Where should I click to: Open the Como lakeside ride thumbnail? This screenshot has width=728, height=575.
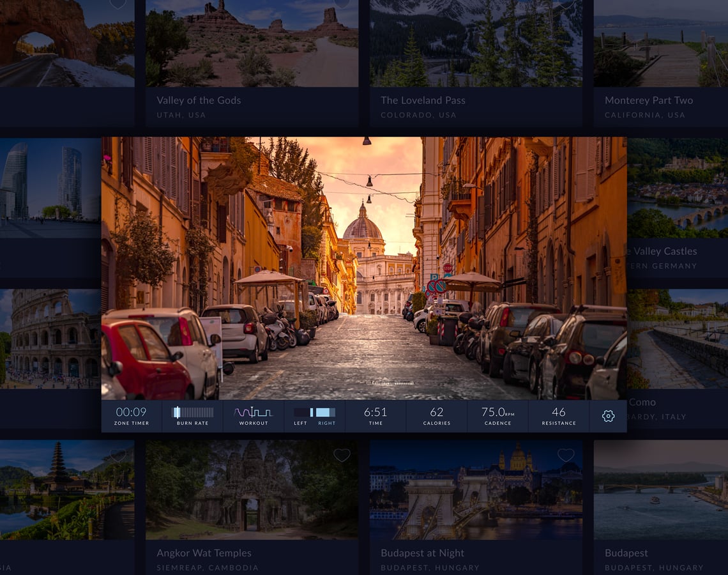[x=678, y=339]
